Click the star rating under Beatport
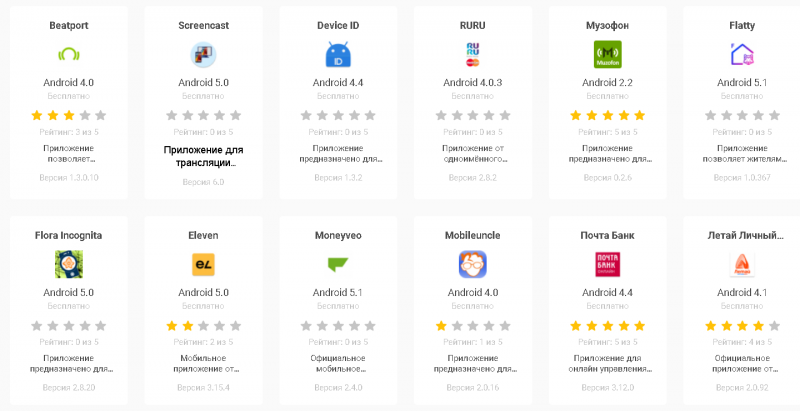This screenshot has height=411, width=800. pyautogui.click(x=69, y=116)
